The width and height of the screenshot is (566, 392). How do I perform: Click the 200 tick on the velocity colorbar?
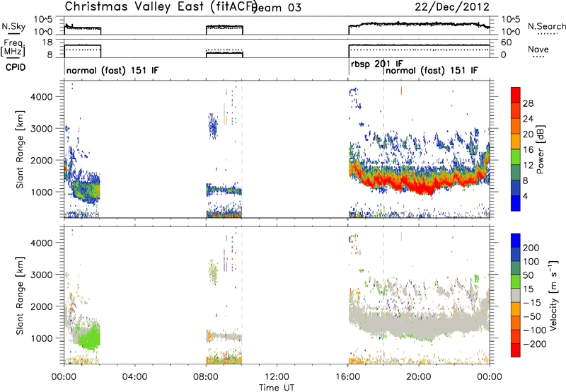pos(531,248)
